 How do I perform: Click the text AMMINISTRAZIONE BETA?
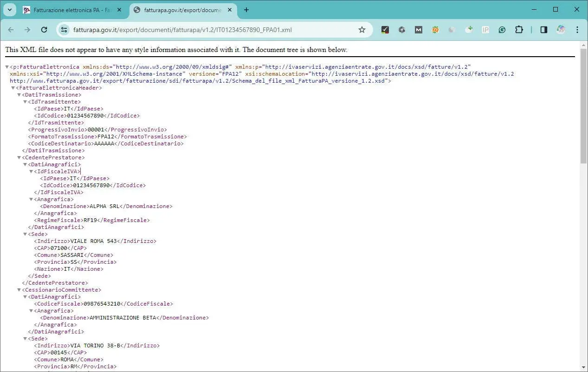(x=123, y=318)
